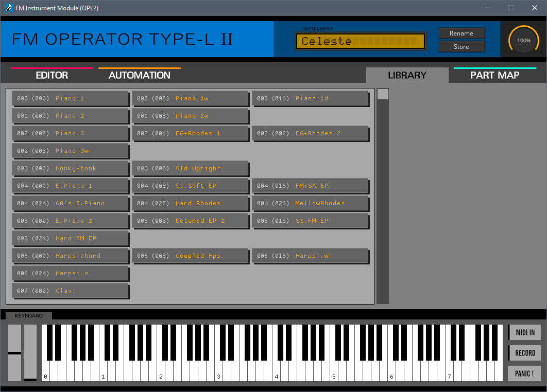Play the white key labeled 5
The image size is (547, 392).
click(334, 371)
